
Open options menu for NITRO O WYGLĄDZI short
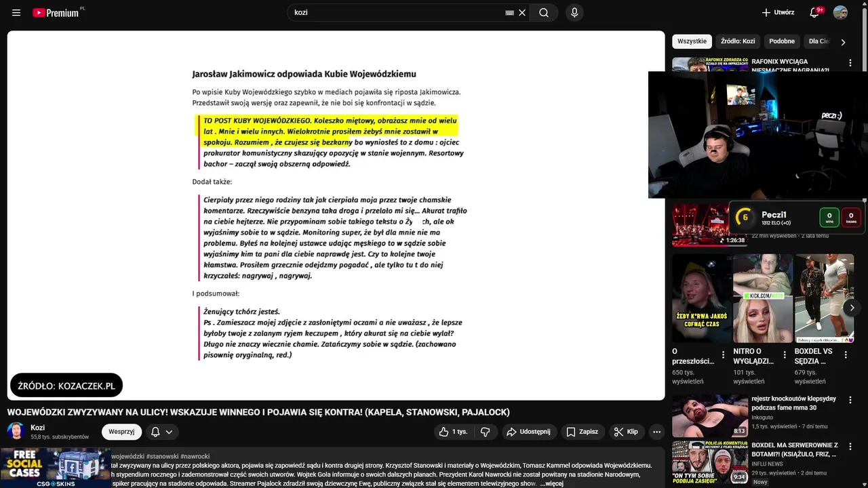pos(785,354)
